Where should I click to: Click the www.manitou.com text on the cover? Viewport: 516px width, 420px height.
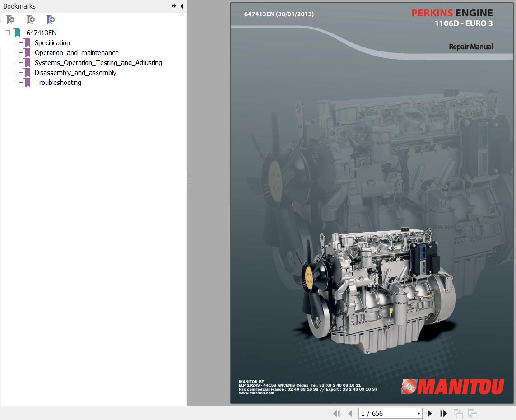[x=256, y=393]
